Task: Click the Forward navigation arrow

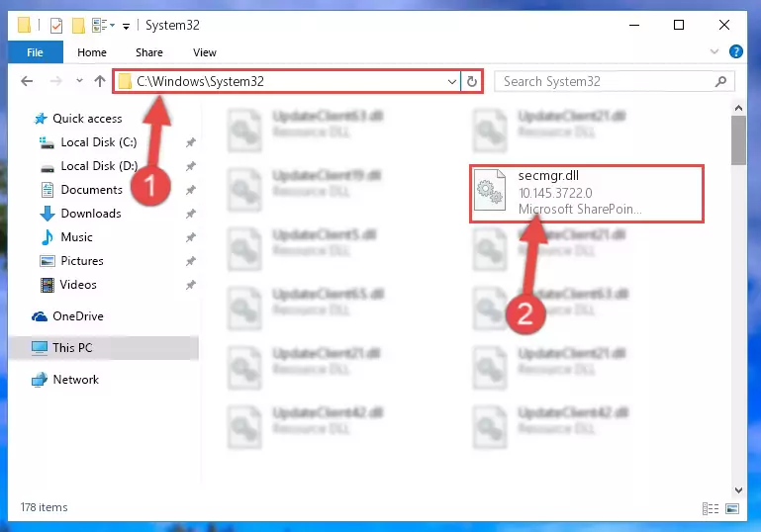Action: click(55, 81)
